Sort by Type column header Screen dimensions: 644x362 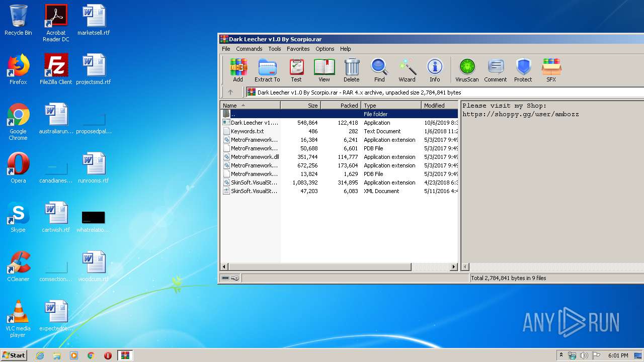coord(391,106)
